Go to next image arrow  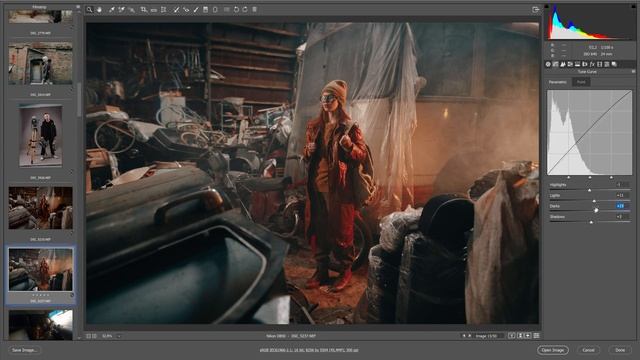pos(469,336)
